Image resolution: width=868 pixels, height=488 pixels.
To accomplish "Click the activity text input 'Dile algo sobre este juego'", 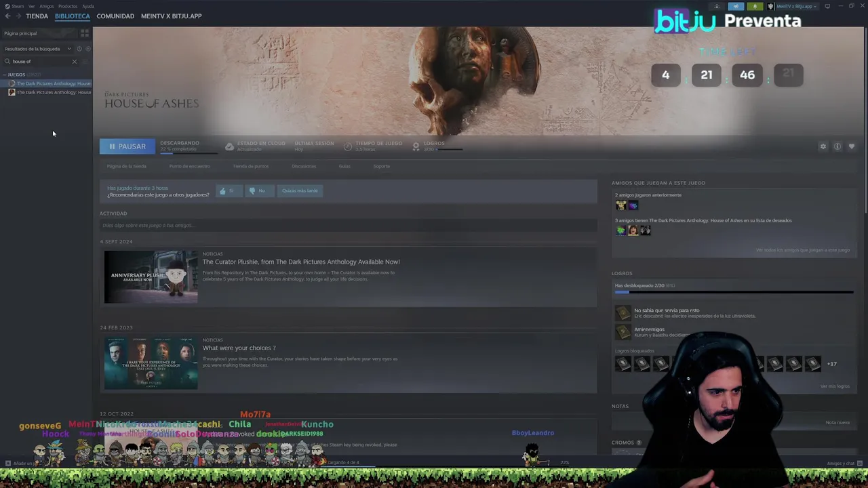I will point(348,225).
